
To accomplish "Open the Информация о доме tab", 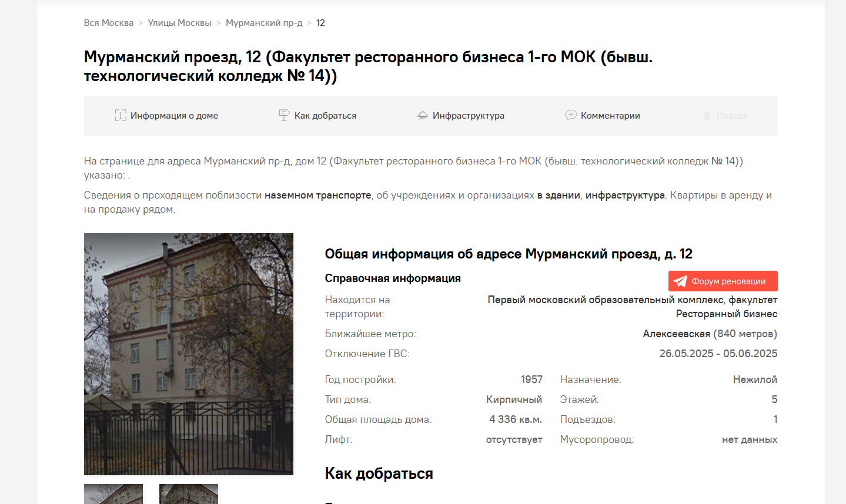I will [174, 116].
